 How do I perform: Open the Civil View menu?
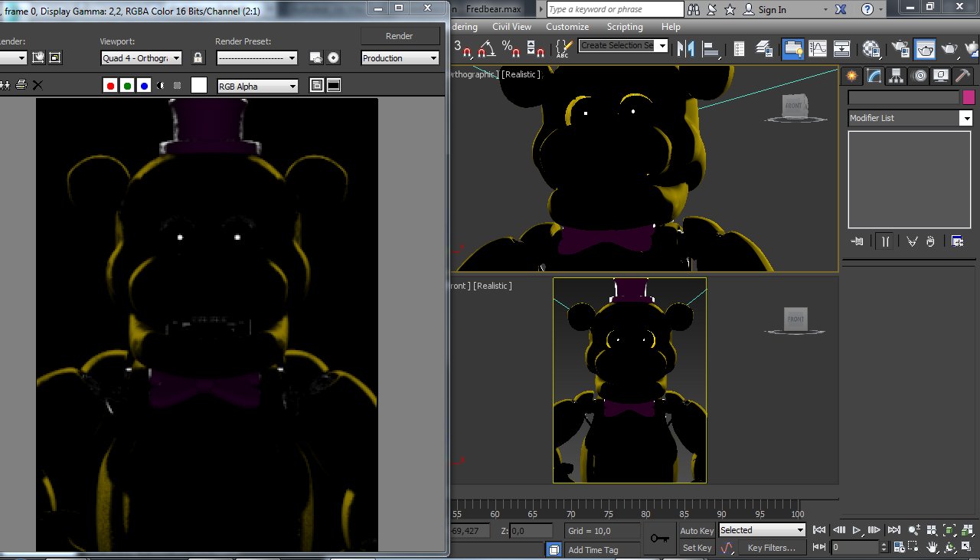511,26
